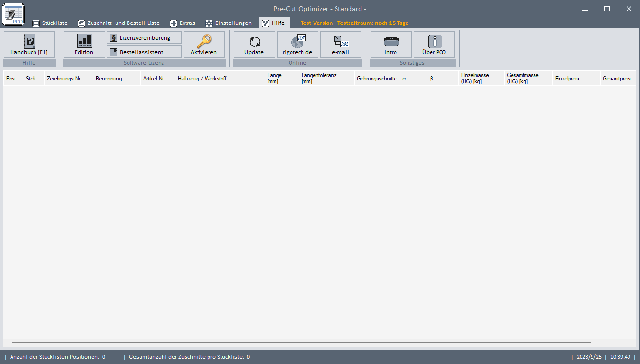
Task: Click the Gesamtpreis column header
Action: tap(618, 79)
